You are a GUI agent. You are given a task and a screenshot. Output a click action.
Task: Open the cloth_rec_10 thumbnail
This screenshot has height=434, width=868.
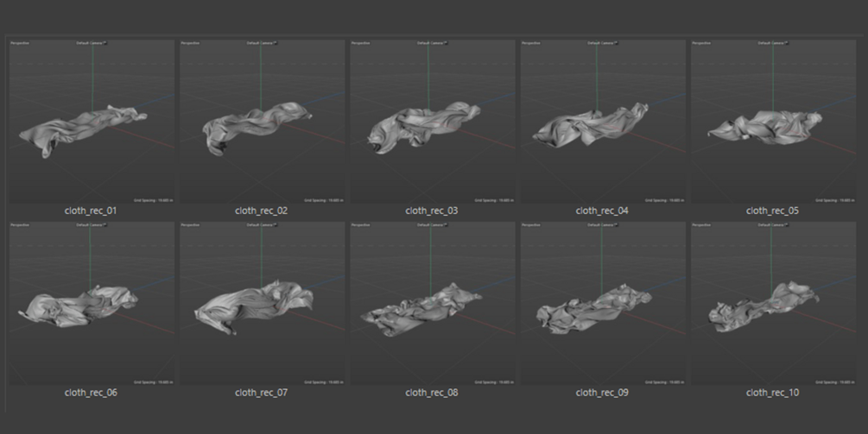(773, 303)
